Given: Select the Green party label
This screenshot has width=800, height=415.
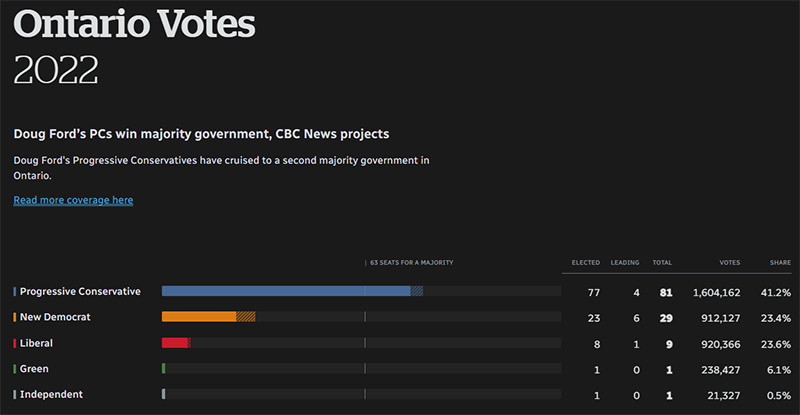Looking at the screenshot, I should [34, 369].
